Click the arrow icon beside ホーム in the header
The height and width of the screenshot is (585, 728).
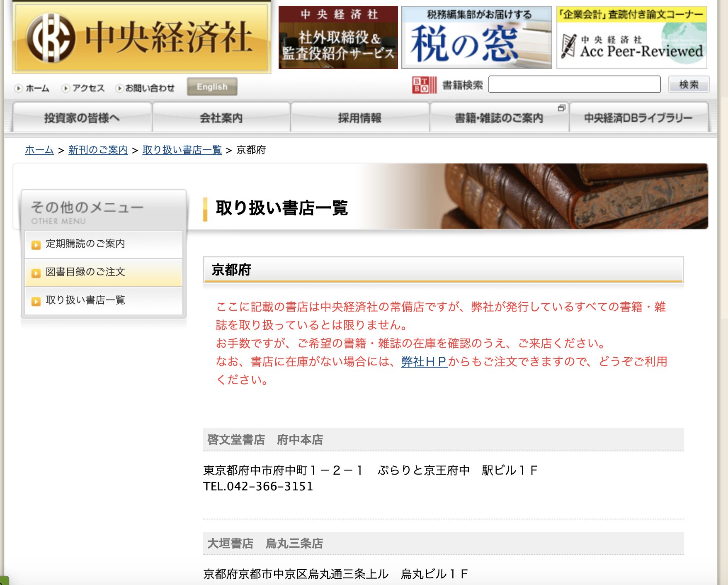[18, 88]
